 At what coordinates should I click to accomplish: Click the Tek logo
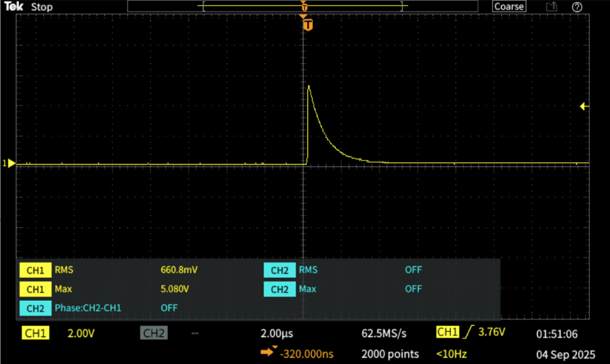tap(13, 7)
